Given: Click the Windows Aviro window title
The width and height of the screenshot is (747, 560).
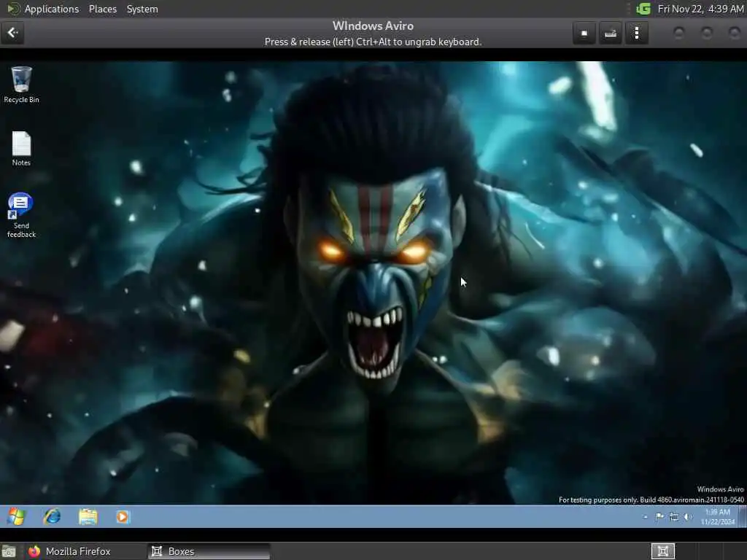Looking at the screenshot, I should [x=373, y=26].
